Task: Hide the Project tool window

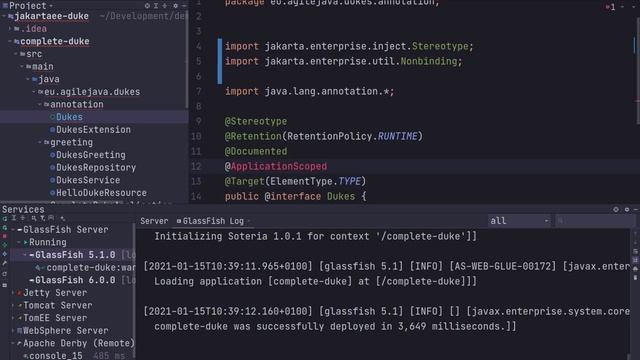Action: point(184,6)
